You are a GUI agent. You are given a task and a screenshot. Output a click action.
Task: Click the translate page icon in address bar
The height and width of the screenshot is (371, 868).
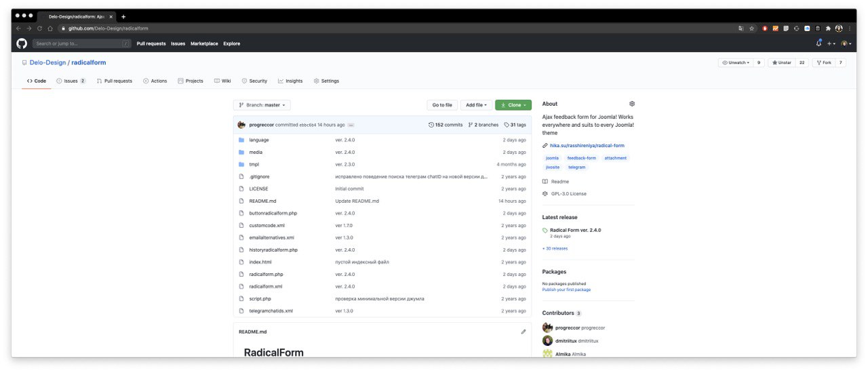(x=741, y=28)
